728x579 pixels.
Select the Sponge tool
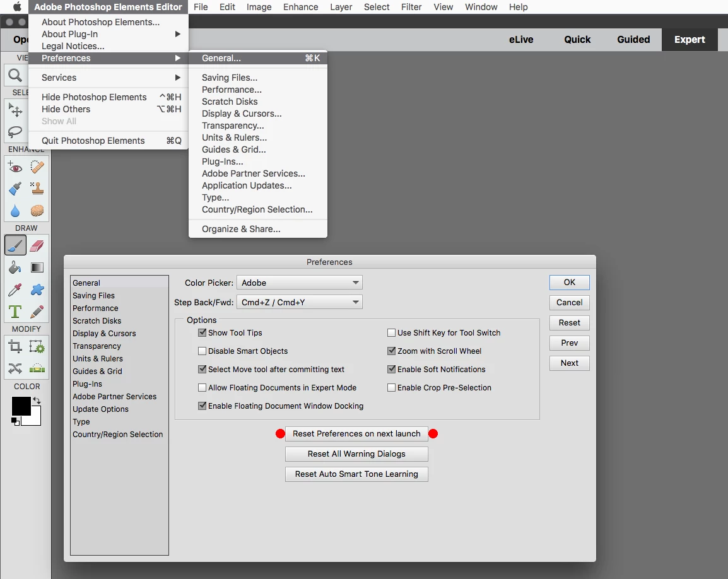click(x=37, y=211)
